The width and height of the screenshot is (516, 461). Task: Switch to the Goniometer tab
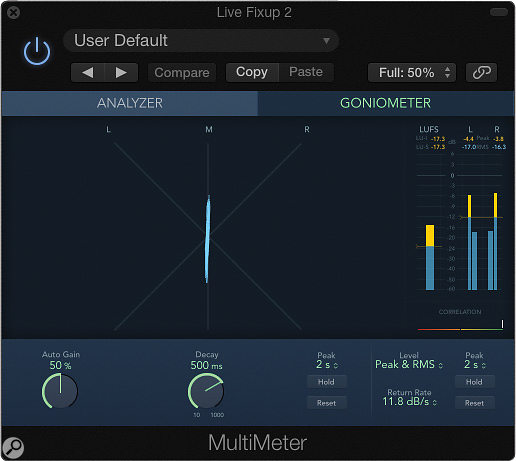click(x=386, y=103)
